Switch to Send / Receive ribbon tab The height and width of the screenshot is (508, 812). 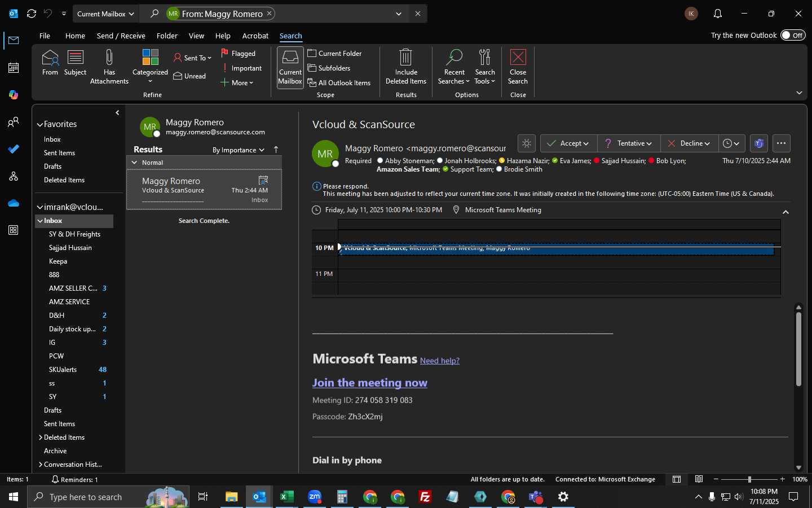coord(121,36)
